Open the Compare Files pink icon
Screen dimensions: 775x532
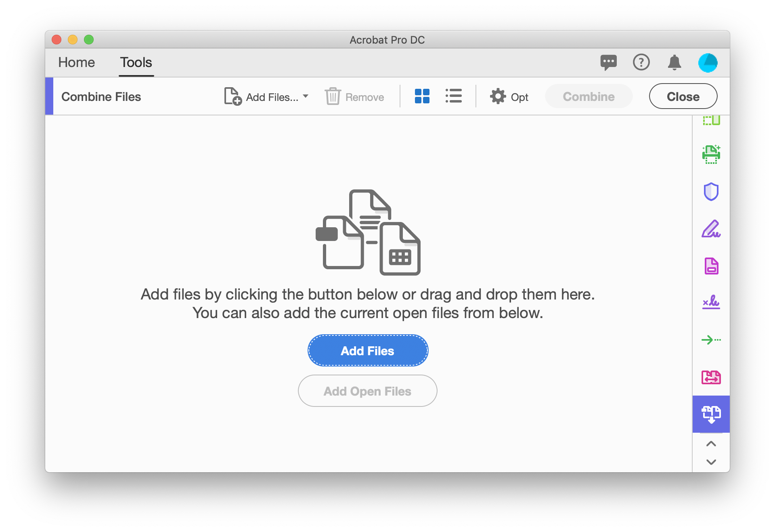711,377
